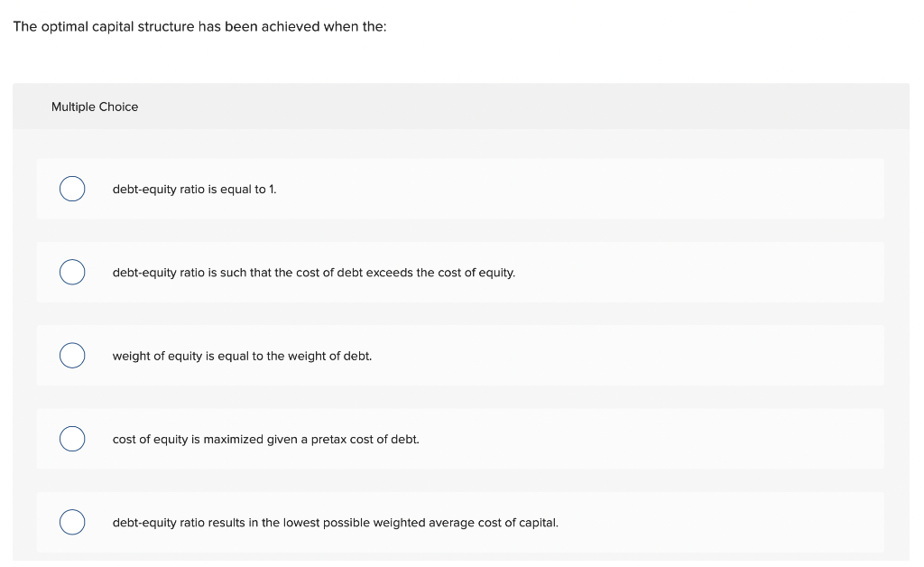Select the radio button for debt-equity ratio equal to 1
This screenshot has width=924, height=567.
(72, 189)
